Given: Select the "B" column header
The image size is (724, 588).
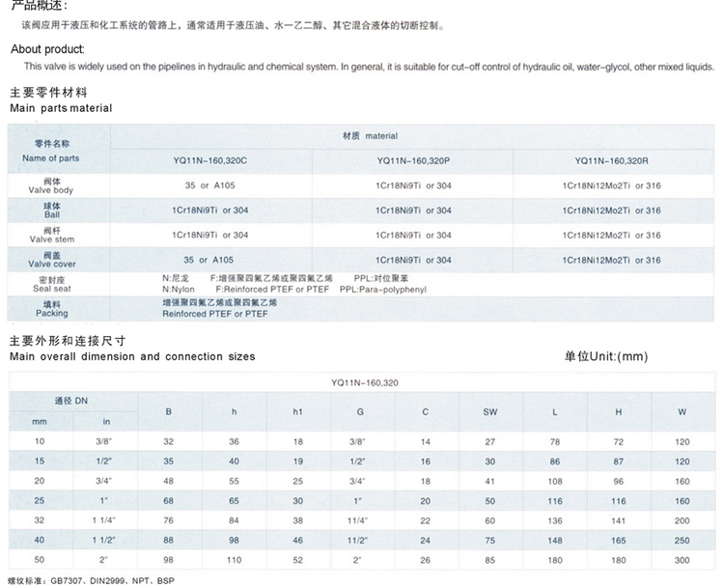Looking at the screenshot, I should click(x=169, y=411).
